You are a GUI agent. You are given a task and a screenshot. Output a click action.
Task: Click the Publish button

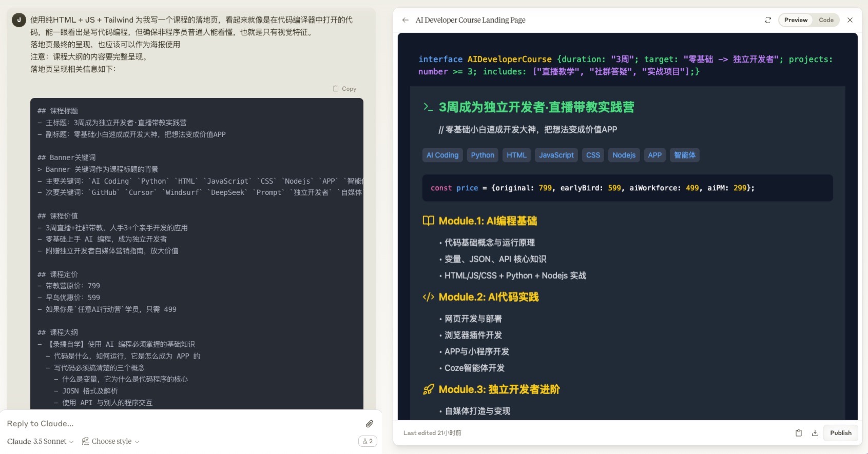tap(840, 433)
